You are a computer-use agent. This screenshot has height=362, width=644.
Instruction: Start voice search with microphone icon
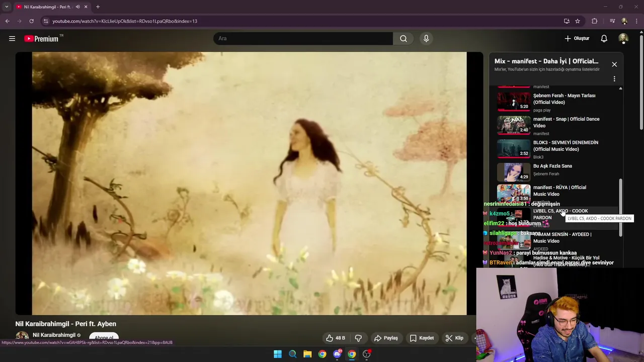426,38
